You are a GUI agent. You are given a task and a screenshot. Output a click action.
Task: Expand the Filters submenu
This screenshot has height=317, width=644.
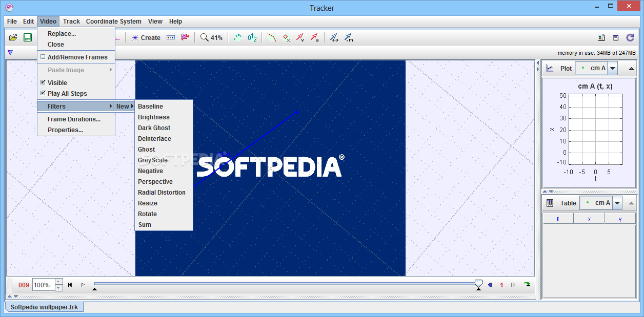click(76, 106)
